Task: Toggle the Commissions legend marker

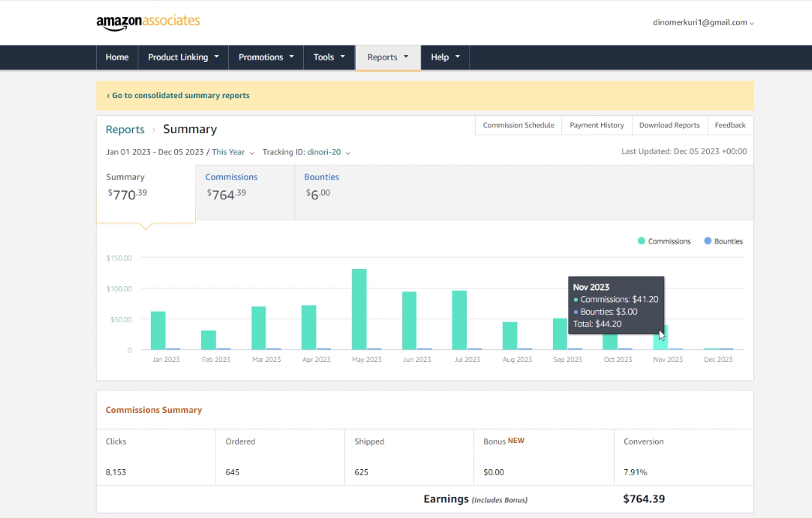Action: (x=641, y=241)
